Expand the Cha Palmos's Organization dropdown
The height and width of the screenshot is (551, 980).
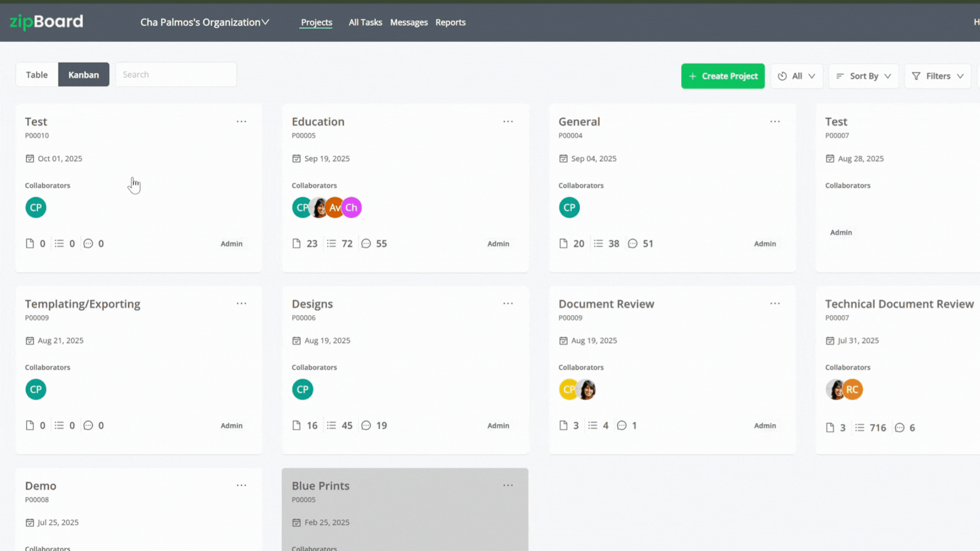(x=205, y=22)
